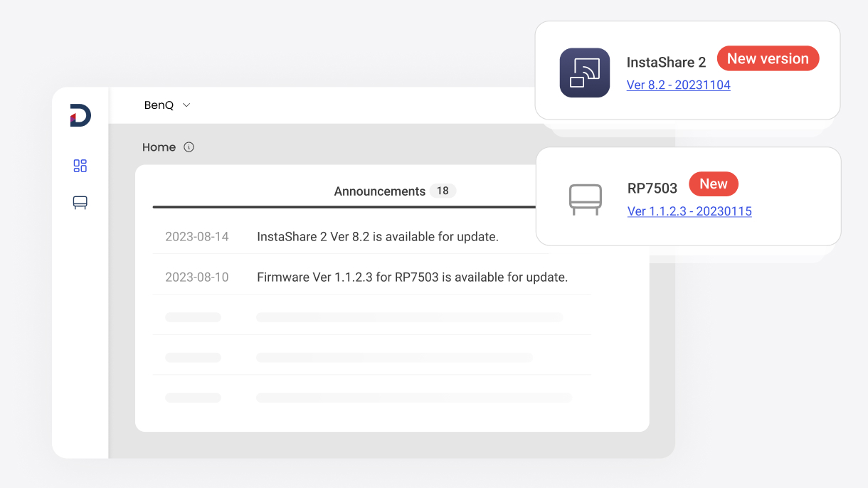Open the dashboard grid icon in sidebar
Screen dimensions: 868x488
pyautogui.click(x=80, y=166)
